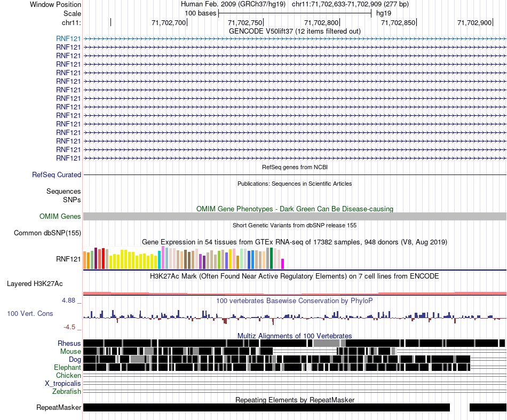
Task: Open the GENCODE V50lift37 track title
Action: pyautogui.click(x=295, y=31)
